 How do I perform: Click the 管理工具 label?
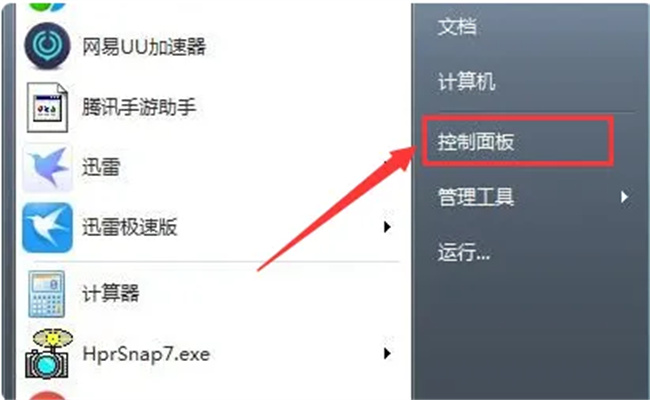click(x=476, y=196)
